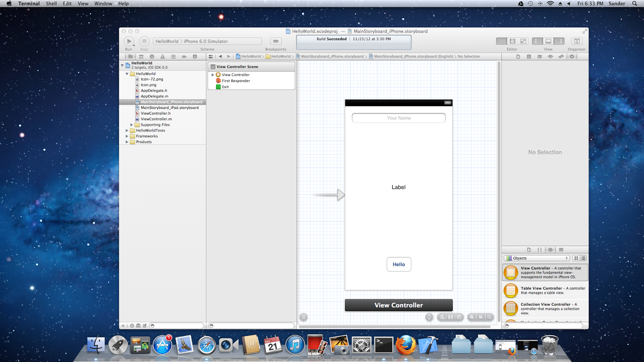This screenshot has height=362, width=644.
Task: Hide the Utilities pane view toggle
Action: (559, 41)
